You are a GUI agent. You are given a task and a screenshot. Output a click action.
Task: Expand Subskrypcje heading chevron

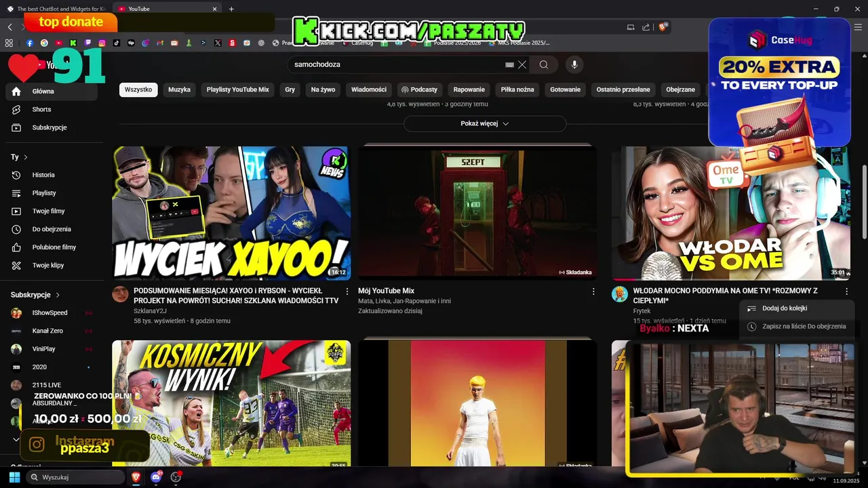point(58,295)
